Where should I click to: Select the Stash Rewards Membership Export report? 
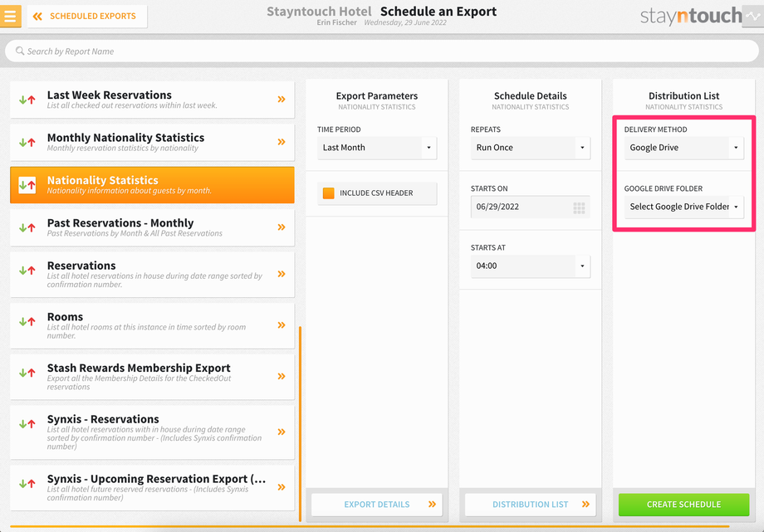152,377
